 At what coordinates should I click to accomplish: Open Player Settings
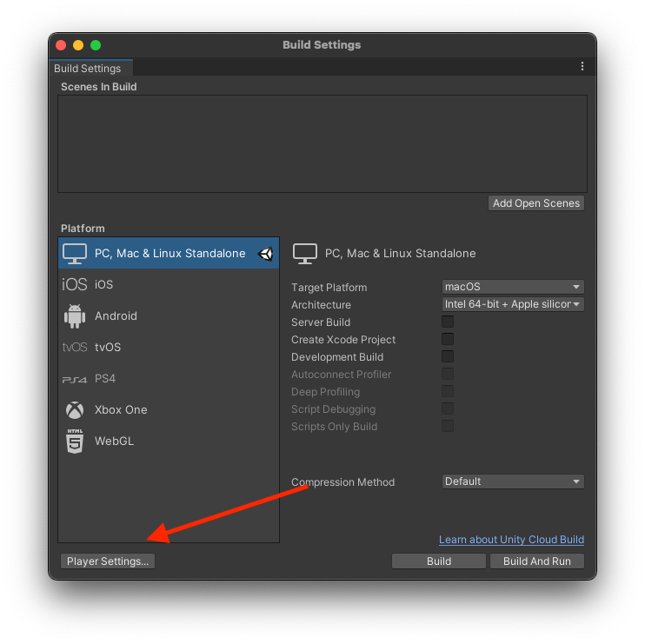pyautogui.click(x=108, y=561)
